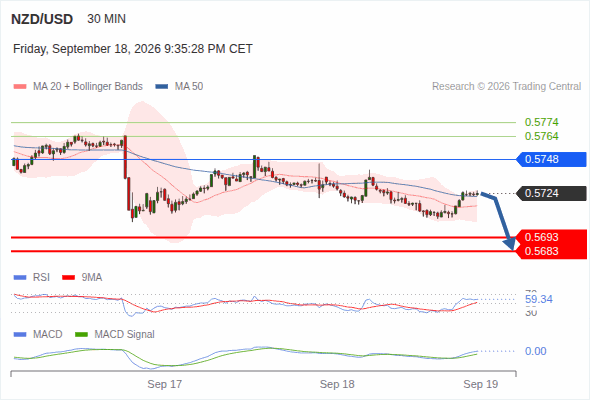Click the MA 50 legend label
The width and height of the screenshot is (590, 400).
[189, 87]
